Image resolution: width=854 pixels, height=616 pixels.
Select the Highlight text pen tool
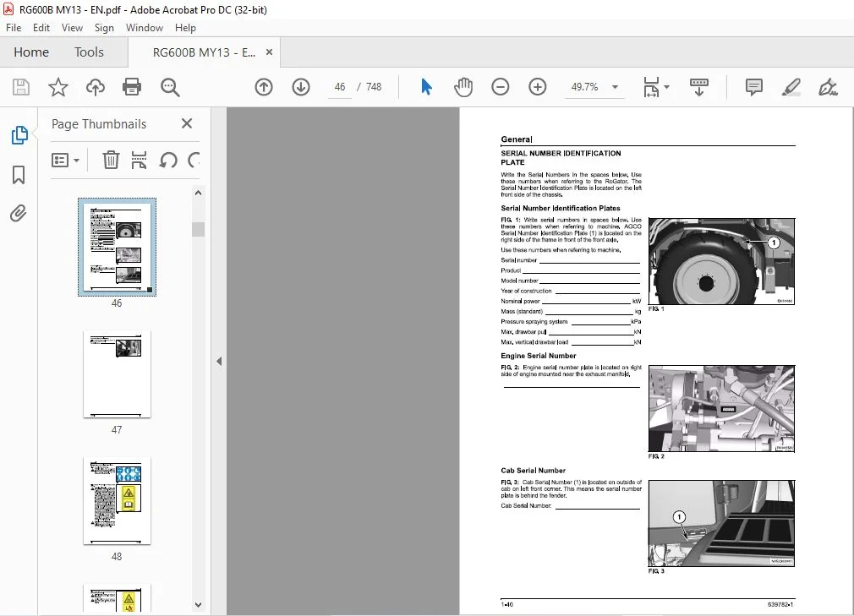791,87
